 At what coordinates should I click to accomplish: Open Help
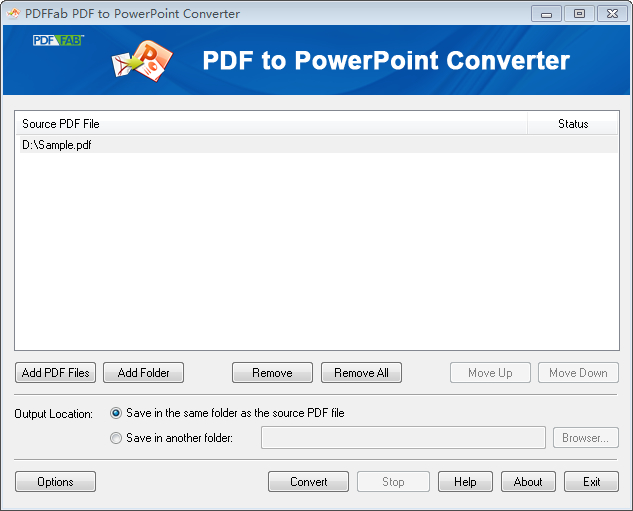[x=465, y=482]
